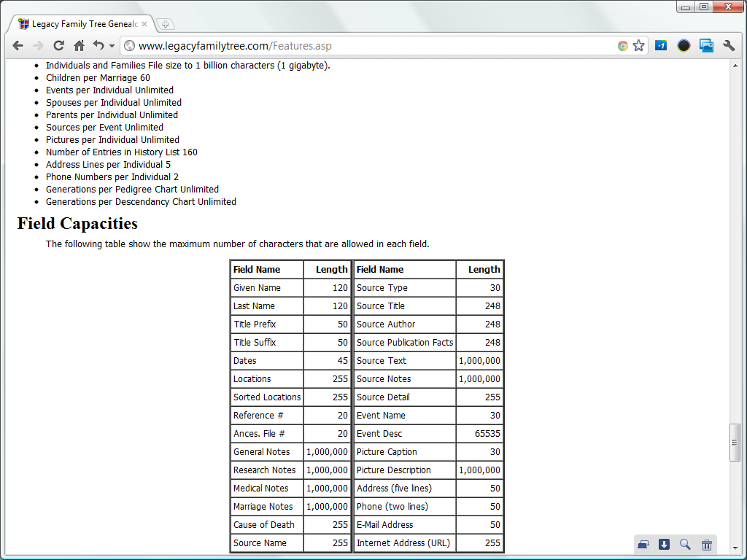The width and height of the screenshot is (747, 560).
Task: Click the site globe icon in address bar
Action: [x=129, y=46]
